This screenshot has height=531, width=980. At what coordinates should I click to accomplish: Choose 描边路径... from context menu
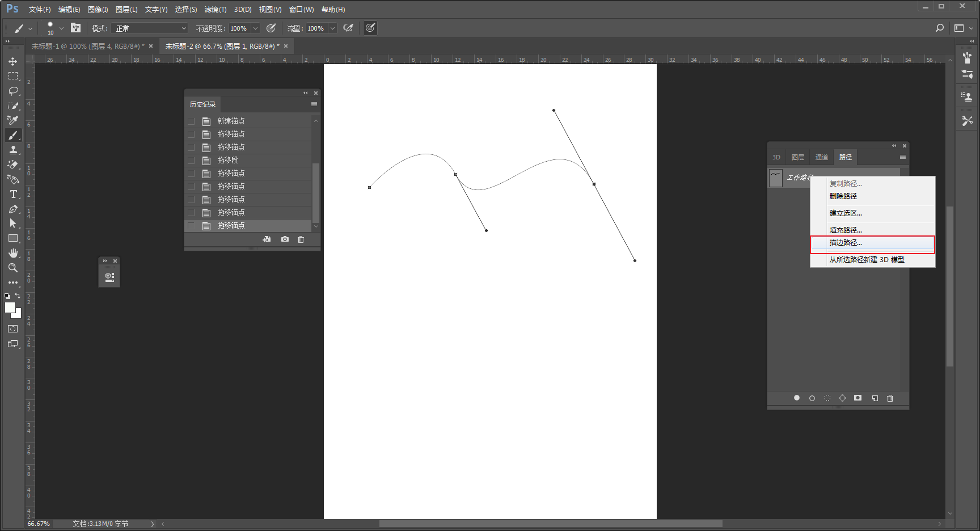[872, 243]
